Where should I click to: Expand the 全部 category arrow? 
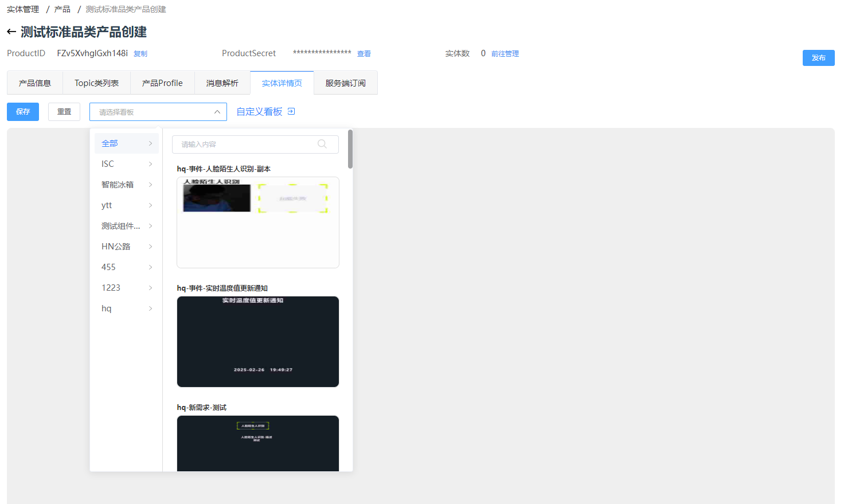click(150, 143)
